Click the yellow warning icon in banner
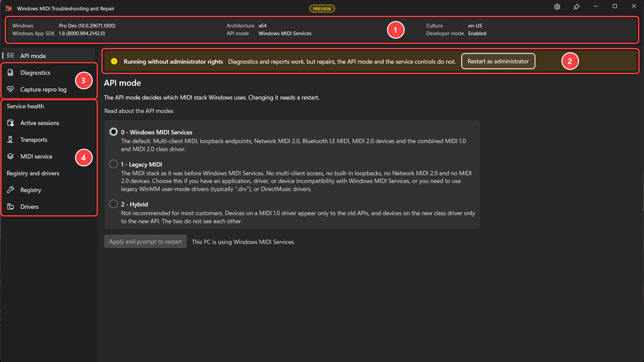Screen dimensions: 644x362 (x=114, y=61)
